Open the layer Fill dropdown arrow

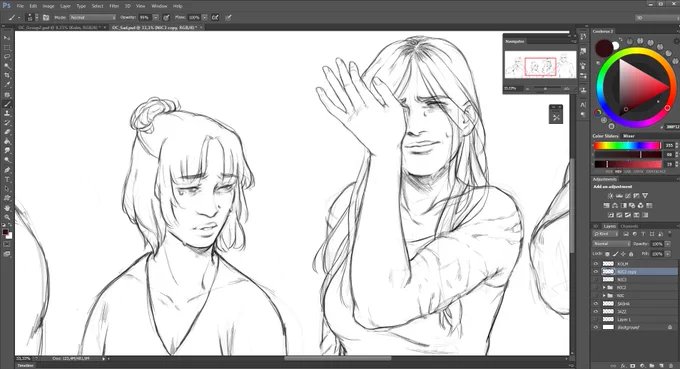[x=668, y=254]
